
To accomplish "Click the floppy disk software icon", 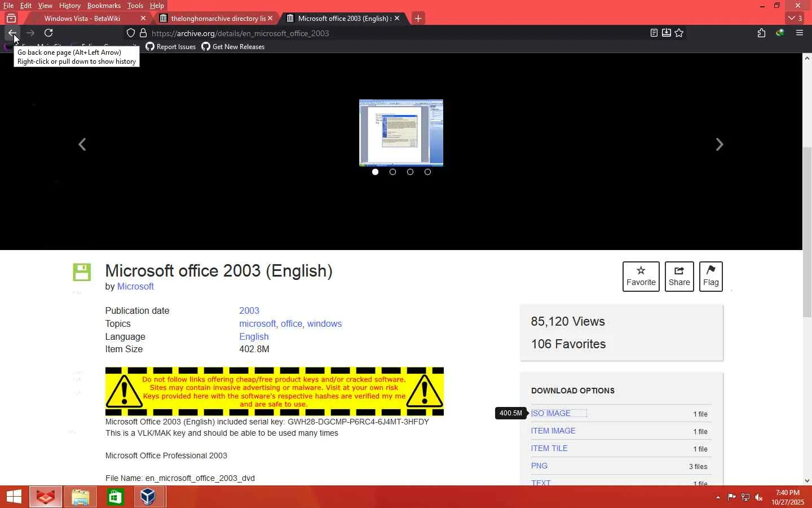I will [x=82, y=272].
